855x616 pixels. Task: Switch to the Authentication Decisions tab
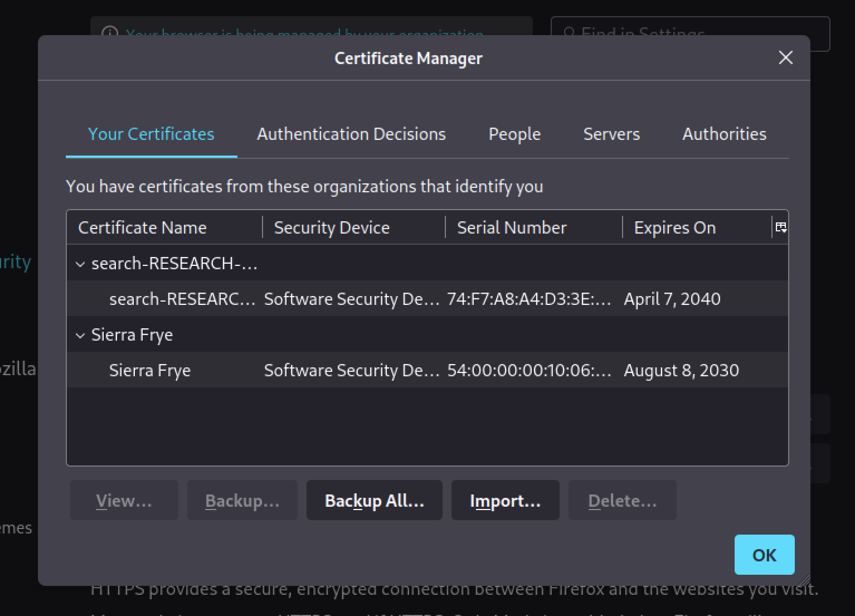[351, 134]
